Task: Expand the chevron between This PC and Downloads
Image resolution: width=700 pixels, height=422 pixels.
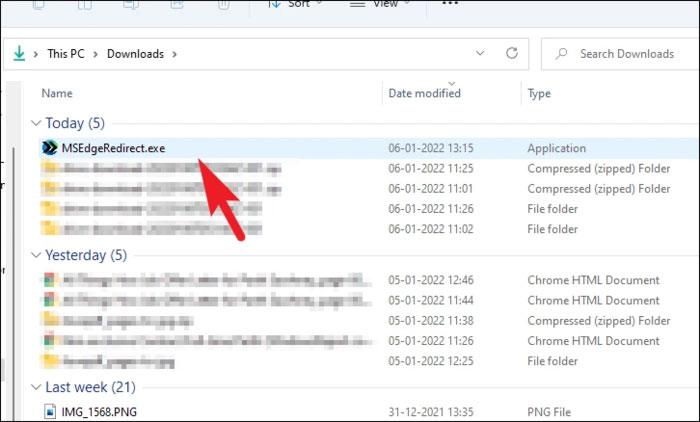Action: [98, 54]
